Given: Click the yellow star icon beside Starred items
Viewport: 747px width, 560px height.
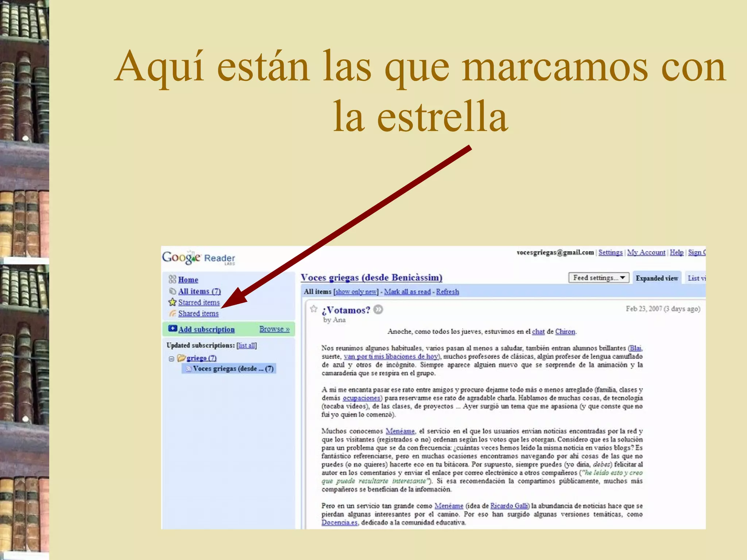Looking at the screenshot, I should [x=172, y=302].
